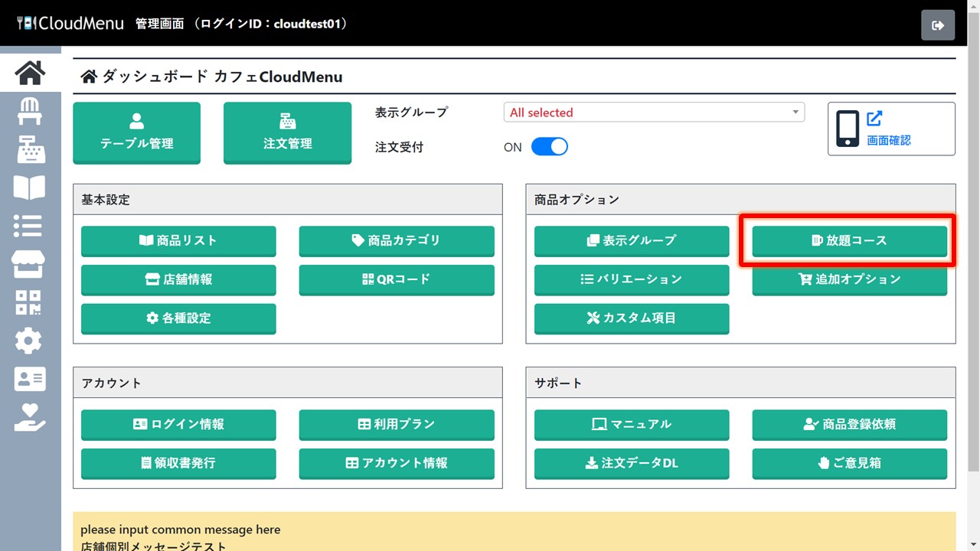Viewport: 980px width, 551px height.
Task: Click the サポート panel header
Action: click(741, 383)
